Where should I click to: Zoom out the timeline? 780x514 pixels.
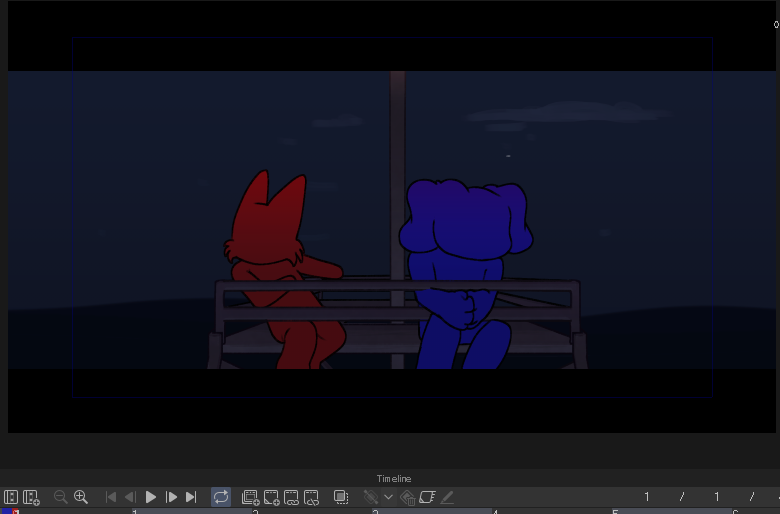pyautogui.click(x=61, y=497)
